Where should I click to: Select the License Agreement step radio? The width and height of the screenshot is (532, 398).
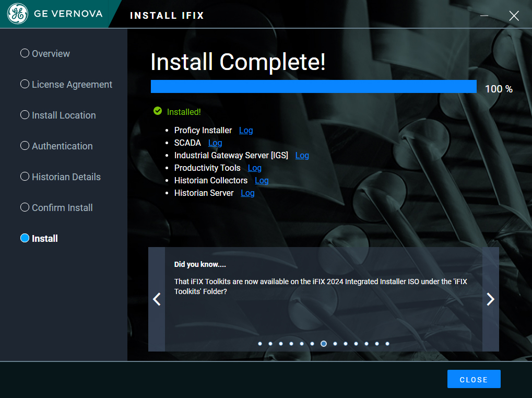[x=25, y=84]
